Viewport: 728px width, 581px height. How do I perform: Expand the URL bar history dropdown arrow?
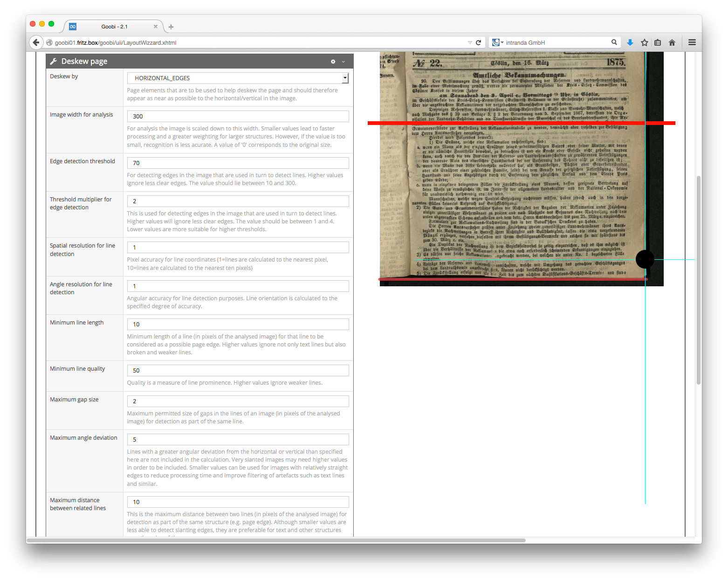point(469,42)
